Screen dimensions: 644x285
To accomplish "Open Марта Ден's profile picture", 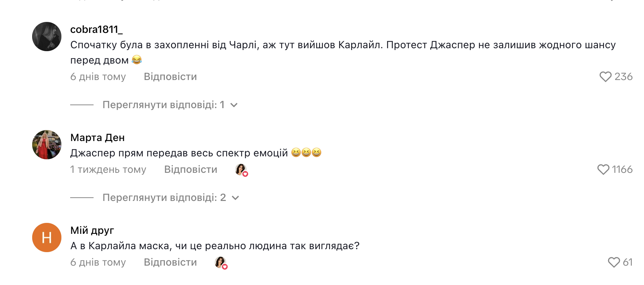I will (x=47, y=145).
